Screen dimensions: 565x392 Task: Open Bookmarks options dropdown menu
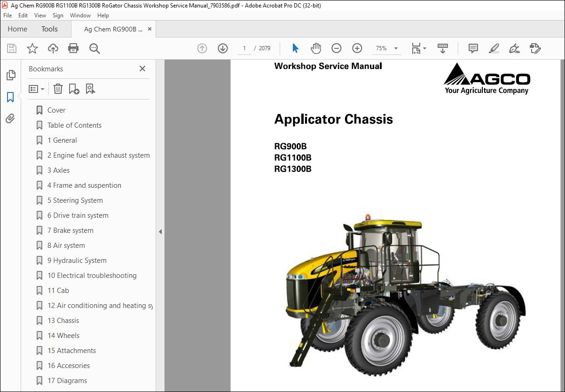pyautogui.click(x=36, y=89)
